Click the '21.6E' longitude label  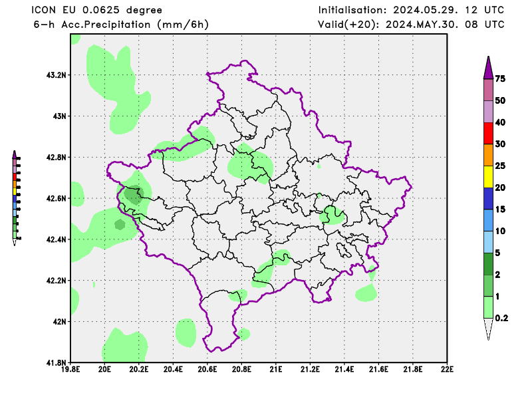pos(378,369)
